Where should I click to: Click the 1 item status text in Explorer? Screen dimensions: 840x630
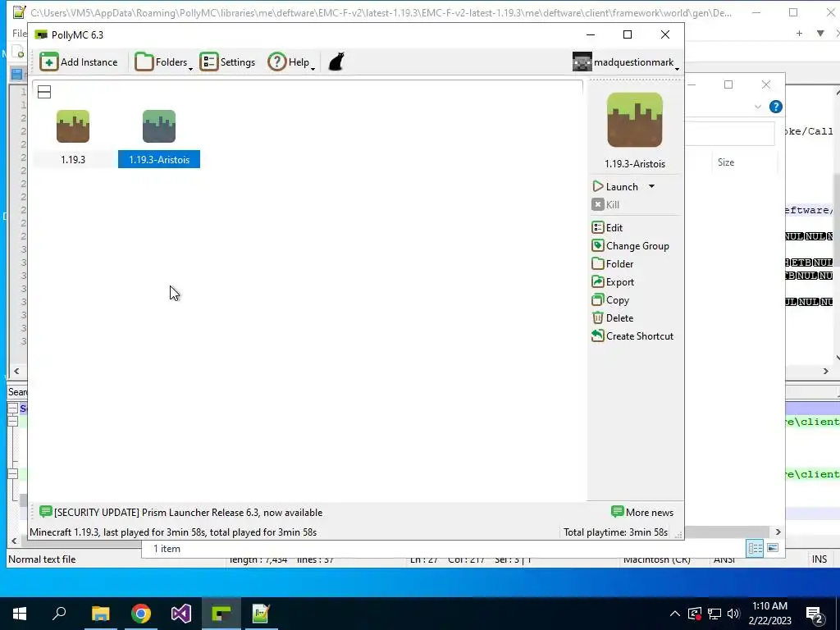pos(167,549)
